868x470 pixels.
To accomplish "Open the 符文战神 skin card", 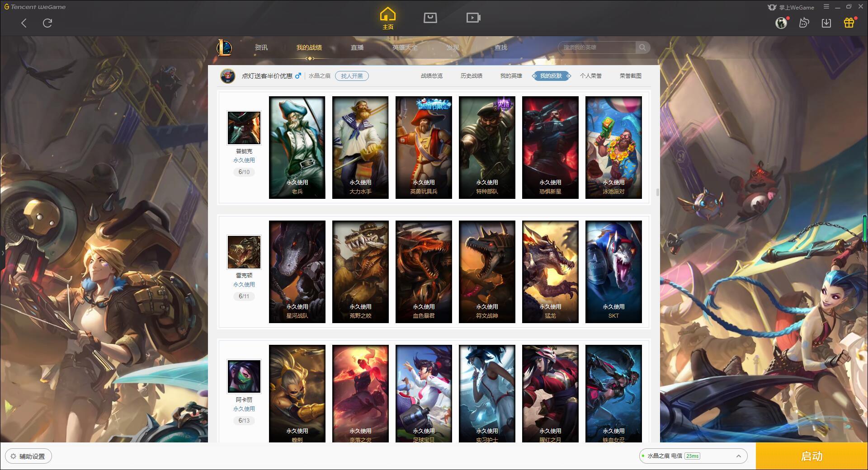I will (x=487, y=272).
